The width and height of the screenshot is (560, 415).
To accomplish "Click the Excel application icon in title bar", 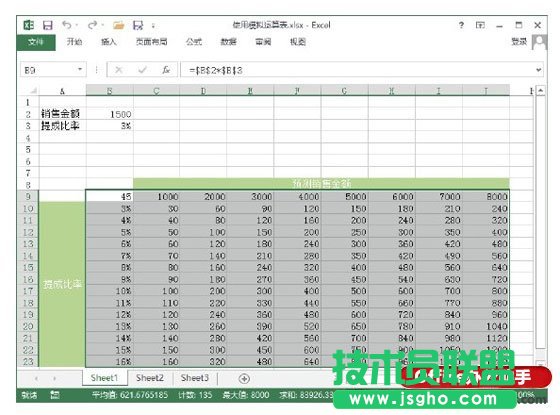I will 29,25.
